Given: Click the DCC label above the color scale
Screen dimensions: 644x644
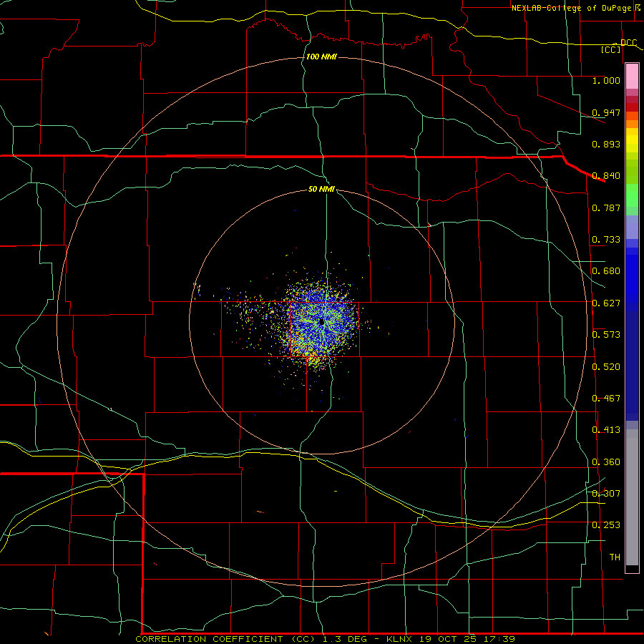Looking at the screenshot, I should tap(628, 43).
